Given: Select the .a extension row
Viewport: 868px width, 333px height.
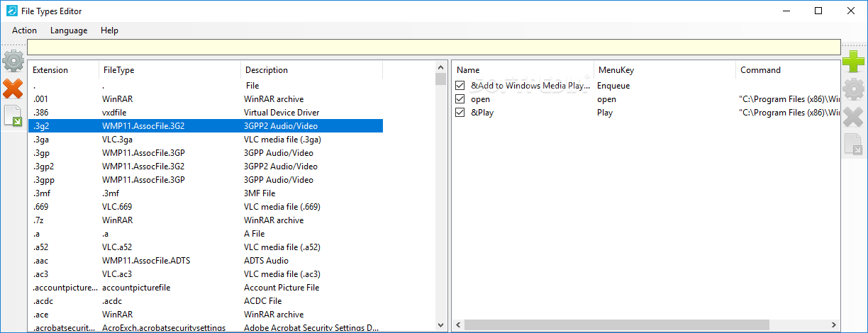Looking at the screenshot, I should click(x=206, y=234).
